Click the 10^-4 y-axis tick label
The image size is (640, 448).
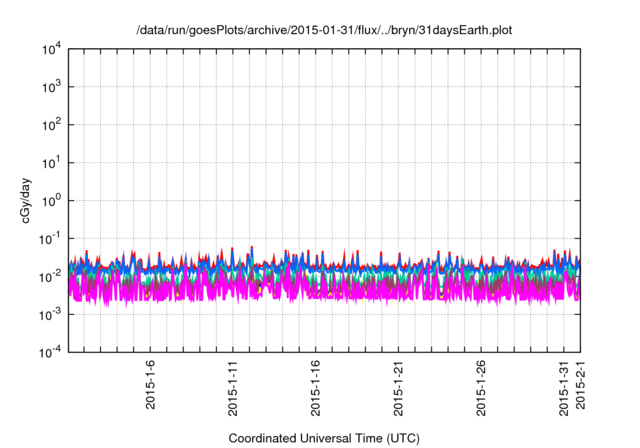[x=50, y=351]
